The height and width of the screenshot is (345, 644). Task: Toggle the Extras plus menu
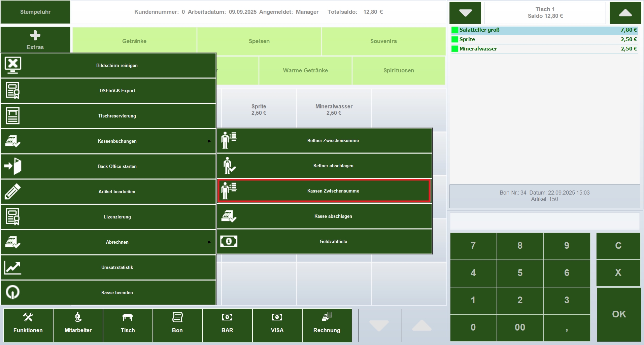click(35, 40)
